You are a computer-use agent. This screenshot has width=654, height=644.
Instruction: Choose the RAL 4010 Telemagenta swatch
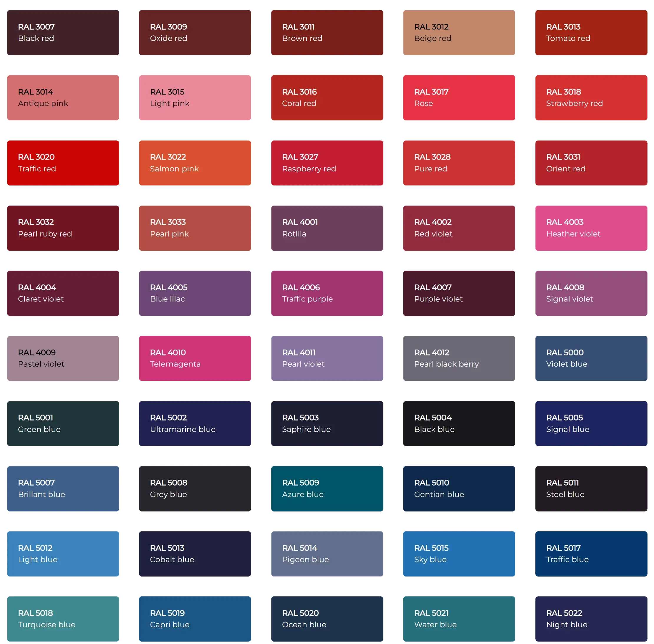(x=195, y=358)
